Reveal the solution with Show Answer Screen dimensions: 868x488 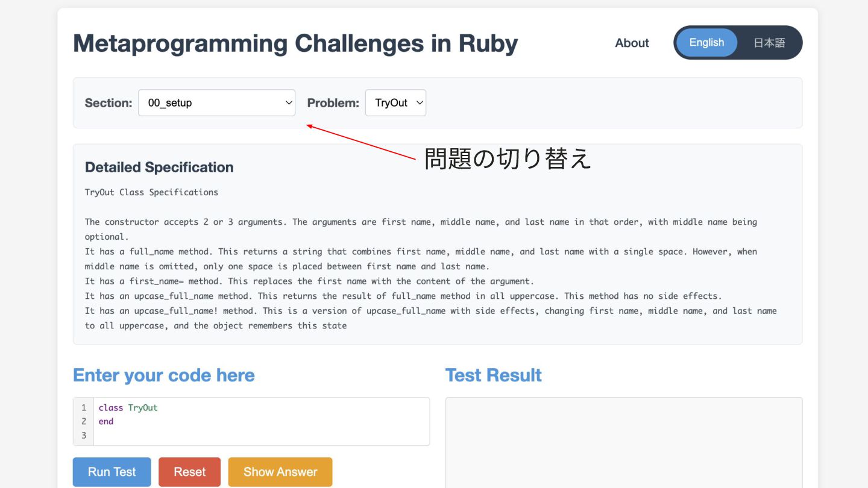280,472
